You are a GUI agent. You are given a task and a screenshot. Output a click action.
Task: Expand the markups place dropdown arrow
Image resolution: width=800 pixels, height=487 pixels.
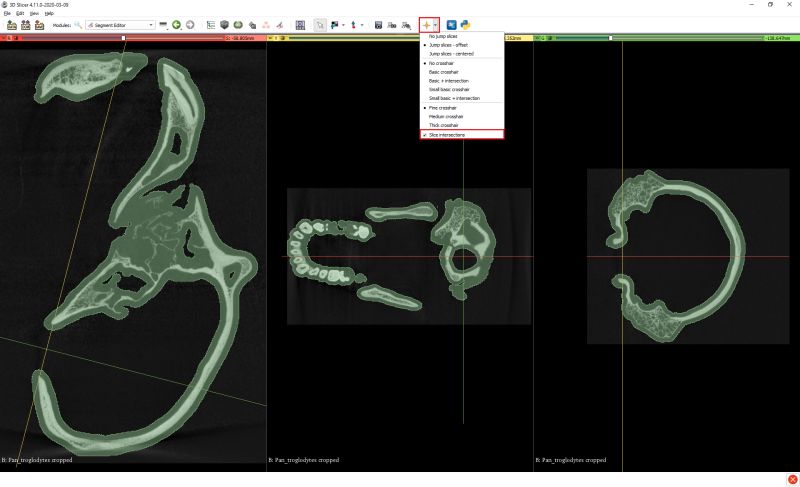click(343, 25)
